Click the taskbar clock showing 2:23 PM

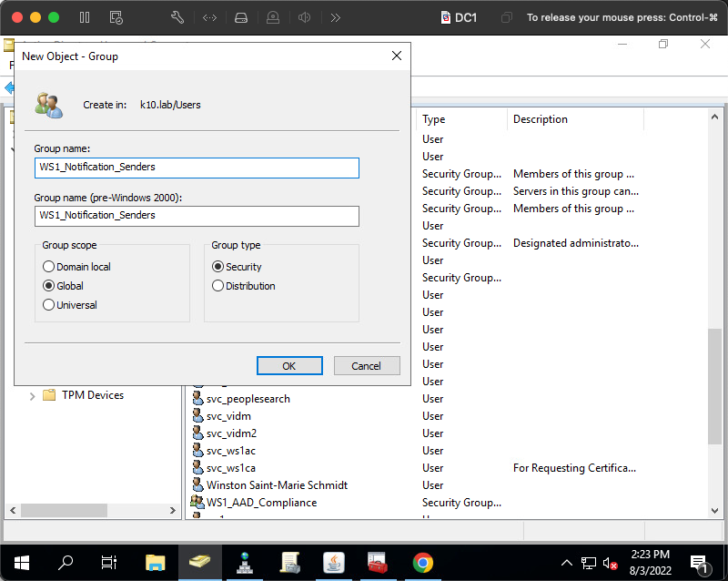650,563
